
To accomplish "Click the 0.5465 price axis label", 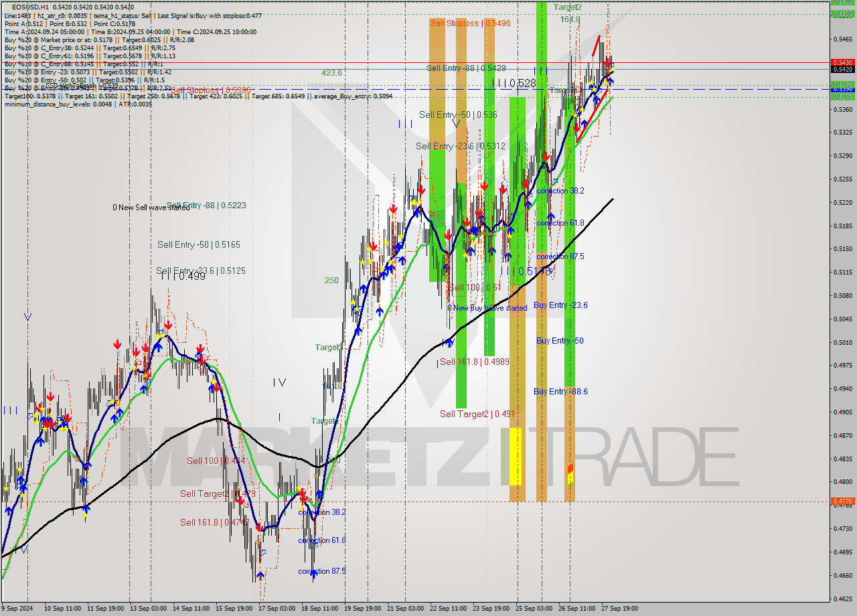I will pyautogui.click(x=842, y=39).
